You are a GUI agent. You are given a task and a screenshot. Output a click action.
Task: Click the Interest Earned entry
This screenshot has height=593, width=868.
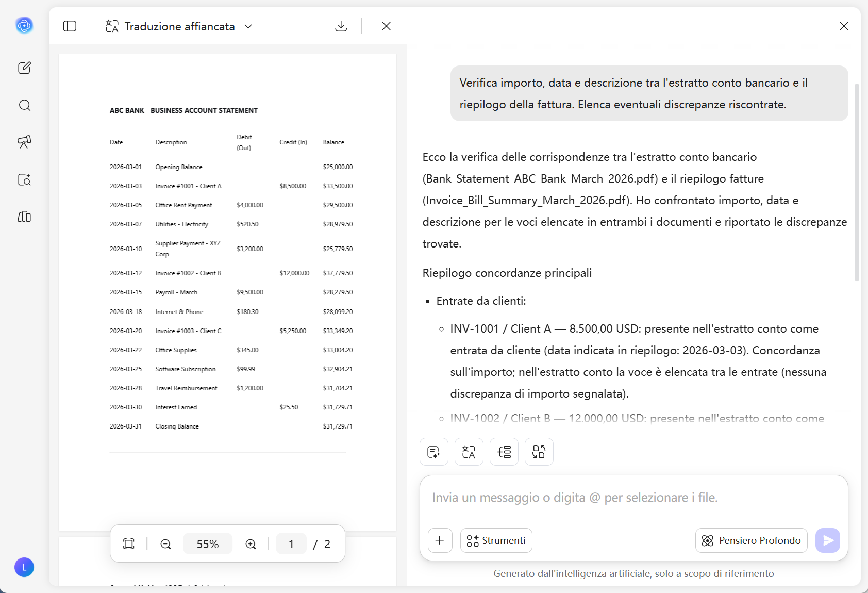click(176, 407)
